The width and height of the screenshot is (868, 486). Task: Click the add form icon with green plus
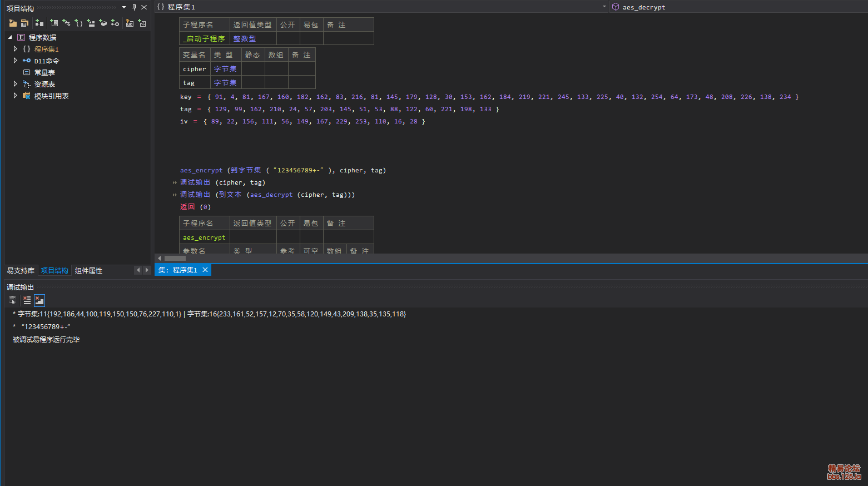54,23
